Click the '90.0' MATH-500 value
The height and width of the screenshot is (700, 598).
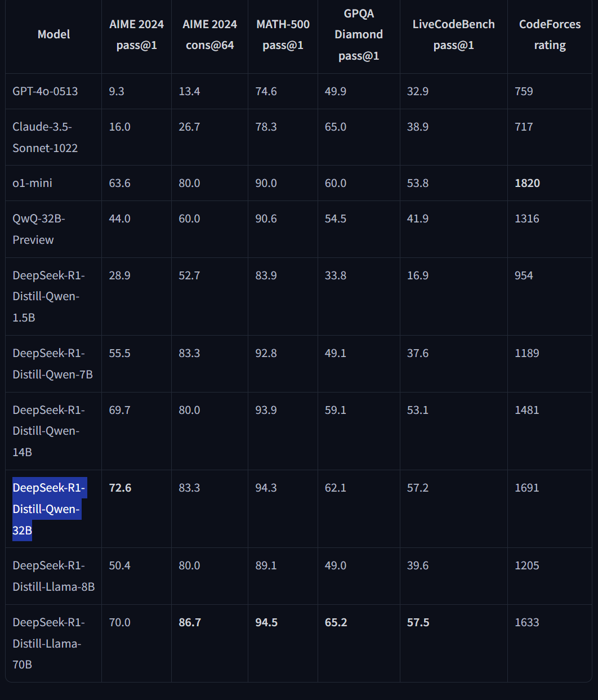coord(266,183)
